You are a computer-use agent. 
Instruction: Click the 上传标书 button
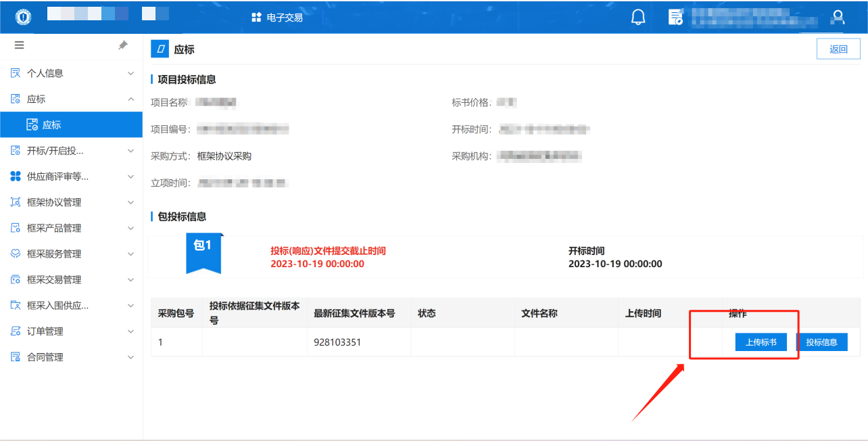click(761, 342)
